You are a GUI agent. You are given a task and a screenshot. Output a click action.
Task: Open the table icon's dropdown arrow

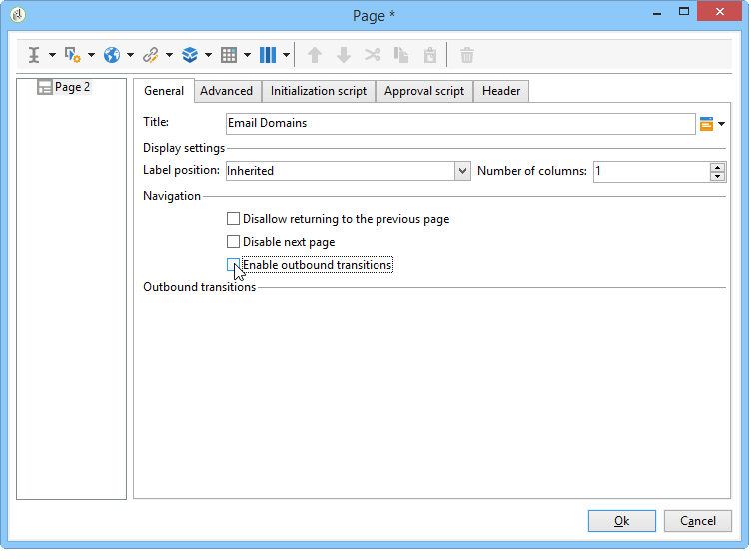click(247, 55)
